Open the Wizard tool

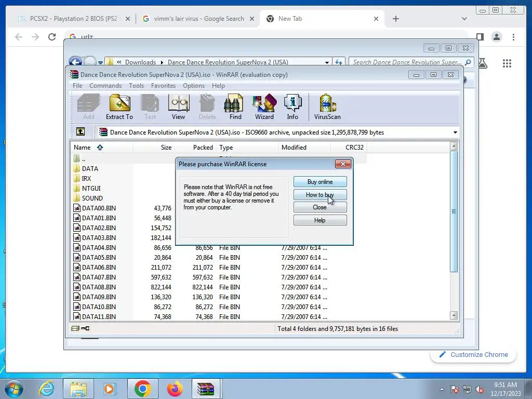click(x=264, y=107)
